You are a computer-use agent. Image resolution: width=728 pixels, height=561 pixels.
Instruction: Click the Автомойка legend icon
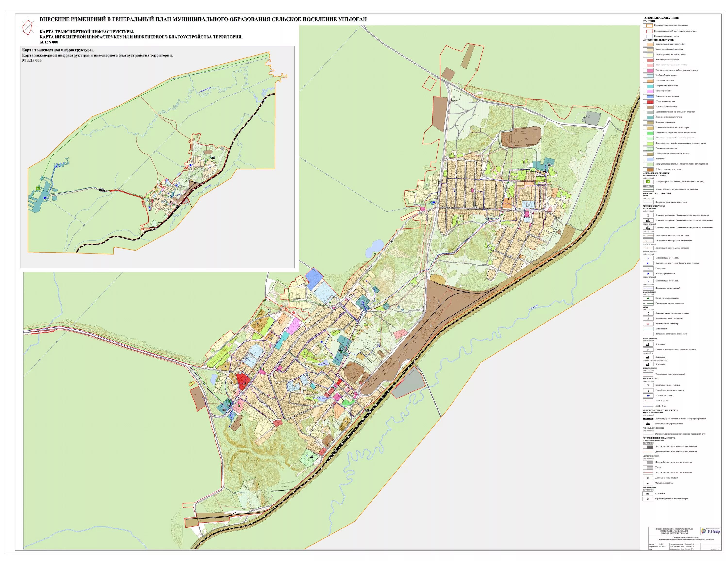click(648, 494)
